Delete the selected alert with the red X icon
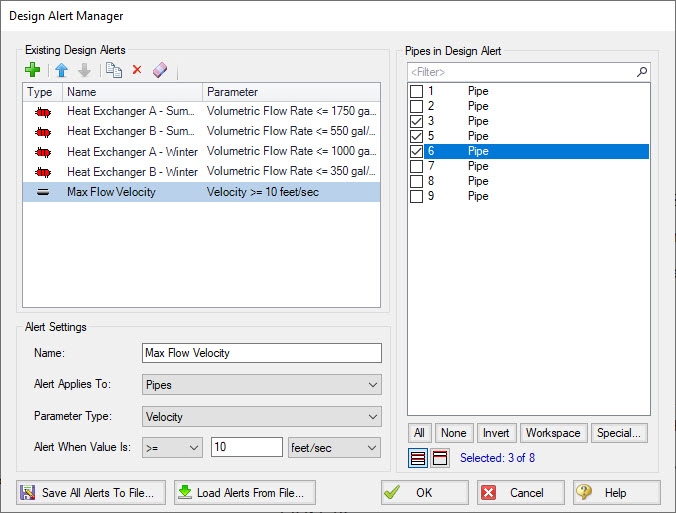The width and height of the screenshot is (676, 513). [137, 69]
